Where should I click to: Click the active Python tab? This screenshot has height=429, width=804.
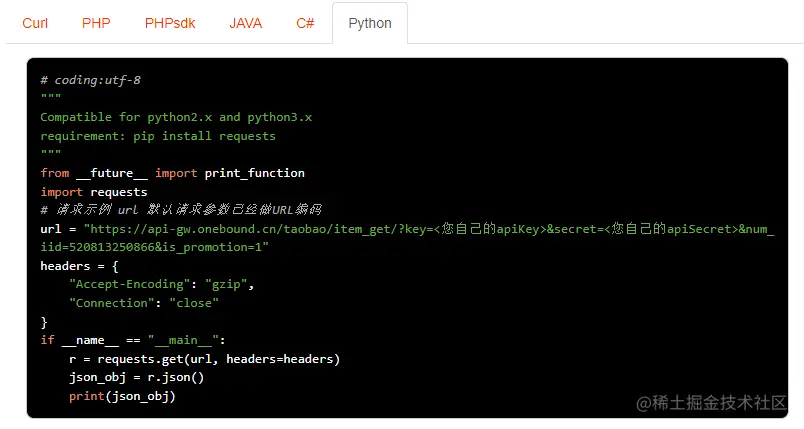pos(370,23)
